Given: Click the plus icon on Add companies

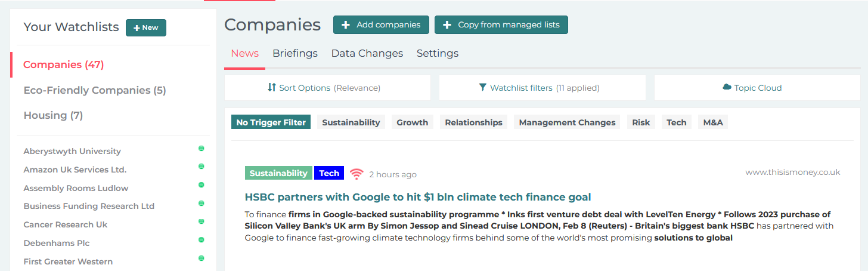Looking at the screenshot, I should pos(346,25).
